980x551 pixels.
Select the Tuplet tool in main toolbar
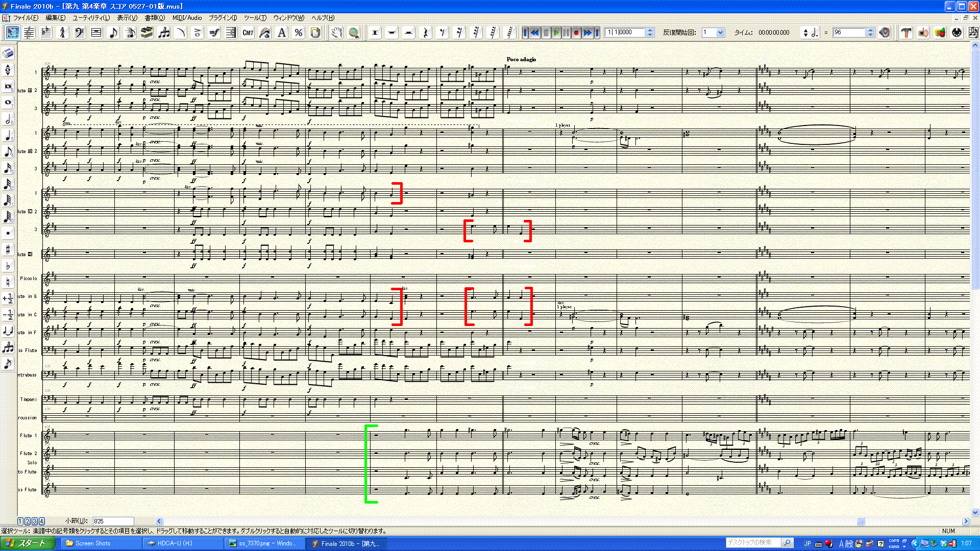(x=164, y=33)
